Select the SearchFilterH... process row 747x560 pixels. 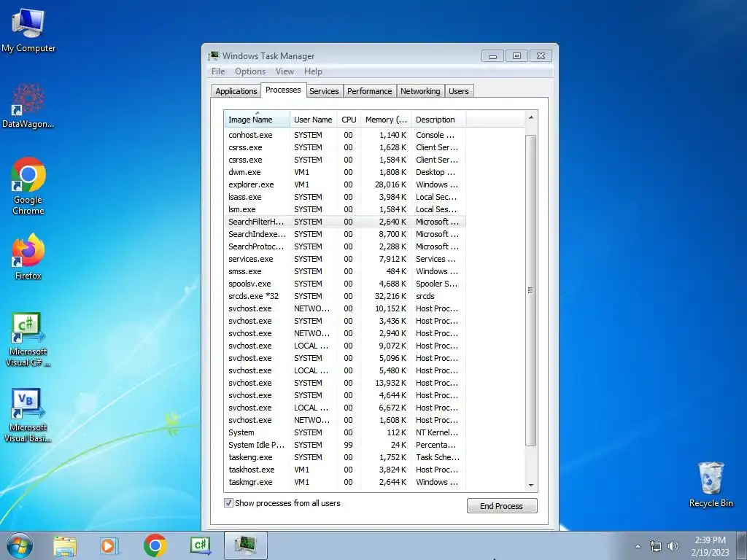(x=344, y=222)
